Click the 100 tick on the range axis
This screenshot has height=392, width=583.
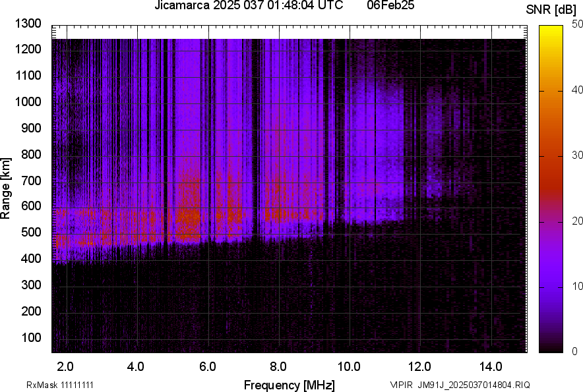32,337
